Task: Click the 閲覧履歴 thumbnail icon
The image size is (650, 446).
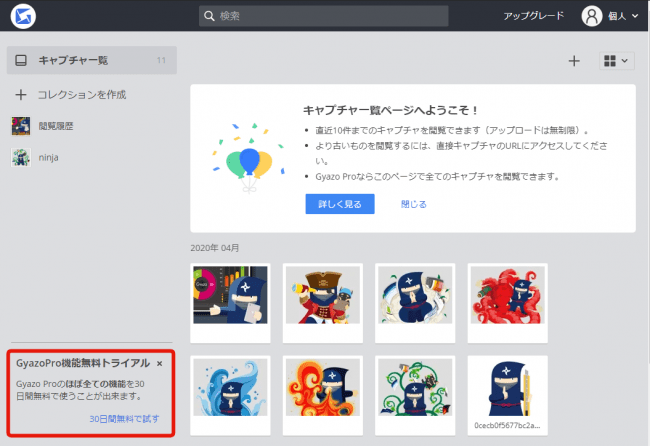Action: tap(21, 126)
